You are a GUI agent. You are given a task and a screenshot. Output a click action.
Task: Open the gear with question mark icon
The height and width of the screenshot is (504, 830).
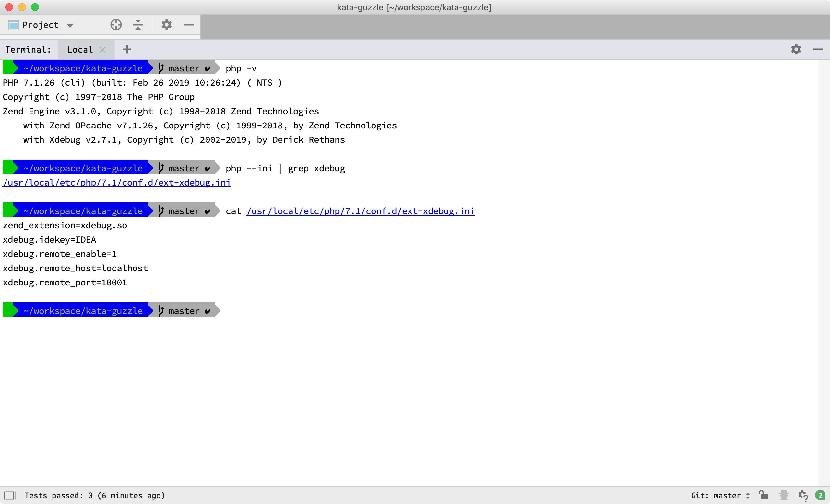coord(803,495)
